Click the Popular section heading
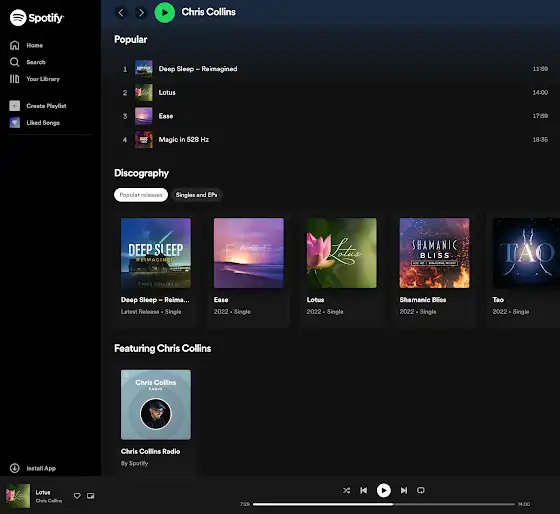This screenshot has width=560, height=514. click(x=131, y=40)
